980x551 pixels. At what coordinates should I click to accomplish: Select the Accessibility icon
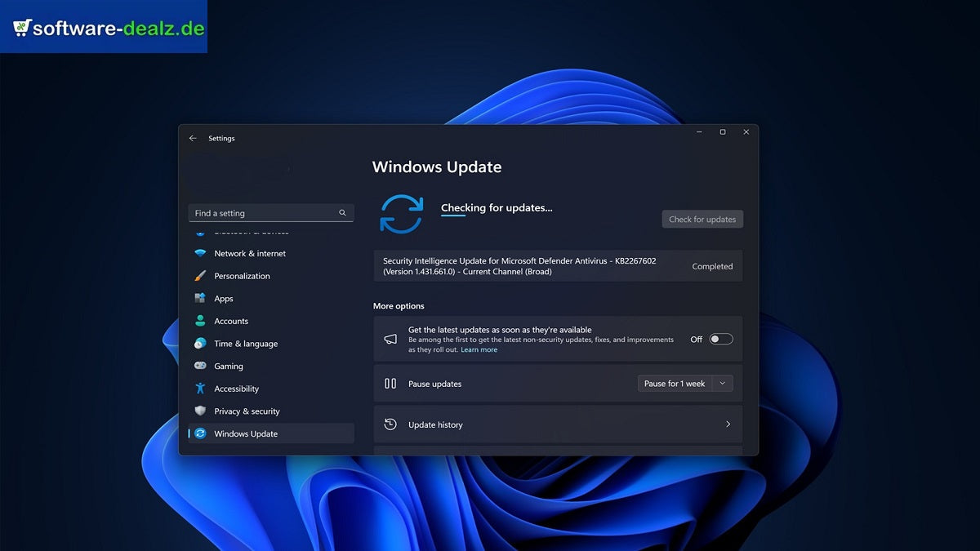[x=201, y=389]
